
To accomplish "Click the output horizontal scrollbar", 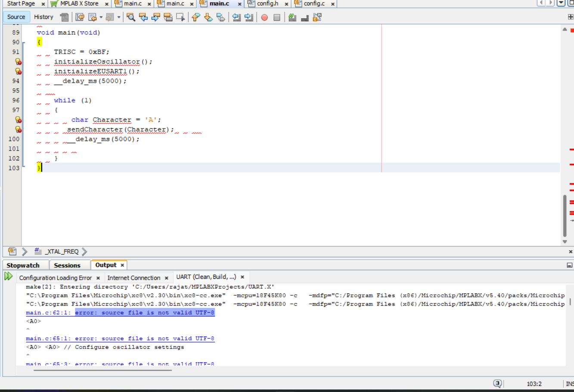I will tap(102, 370).
